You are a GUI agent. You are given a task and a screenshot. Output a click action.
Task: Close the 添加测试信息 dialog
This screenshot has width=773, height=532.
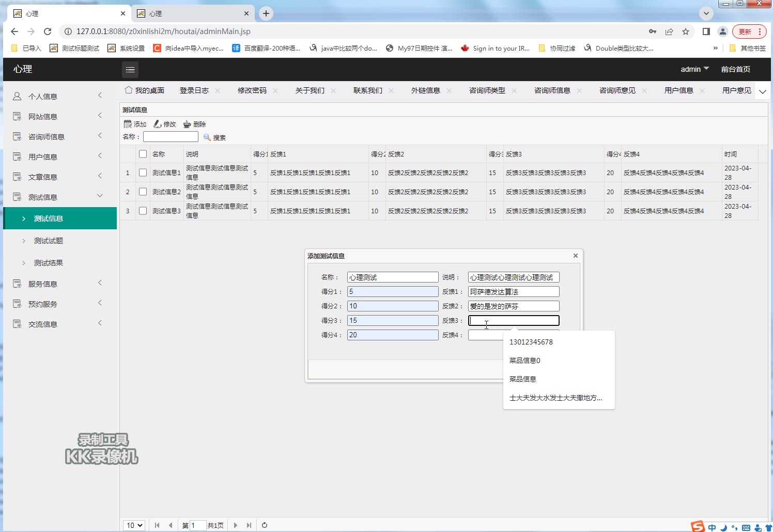pos(576,256)
